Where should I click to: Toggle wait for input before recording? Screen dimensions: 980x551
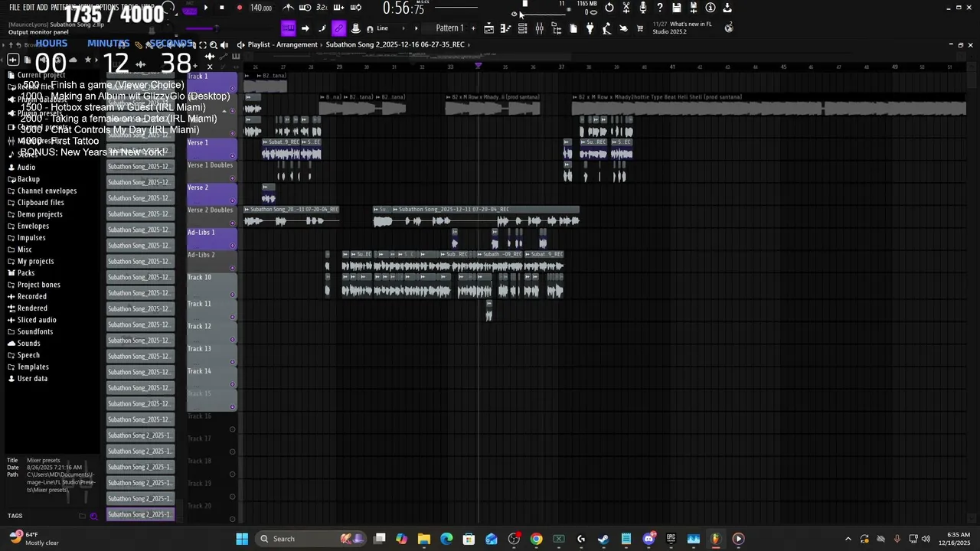305,8
